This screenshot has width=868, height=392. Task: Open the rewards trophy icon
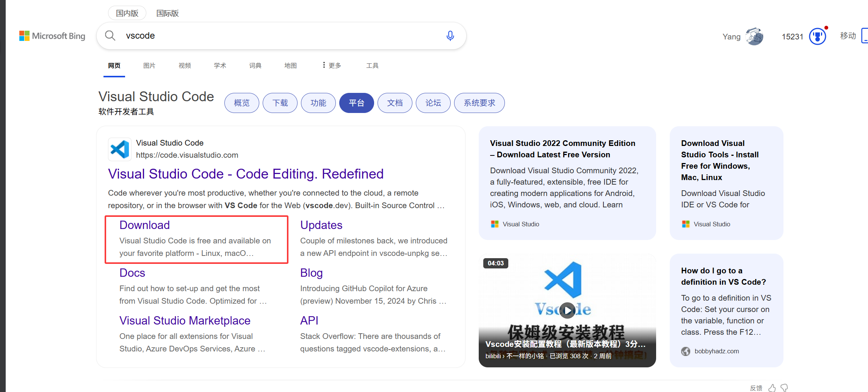(x=818, y=36)
